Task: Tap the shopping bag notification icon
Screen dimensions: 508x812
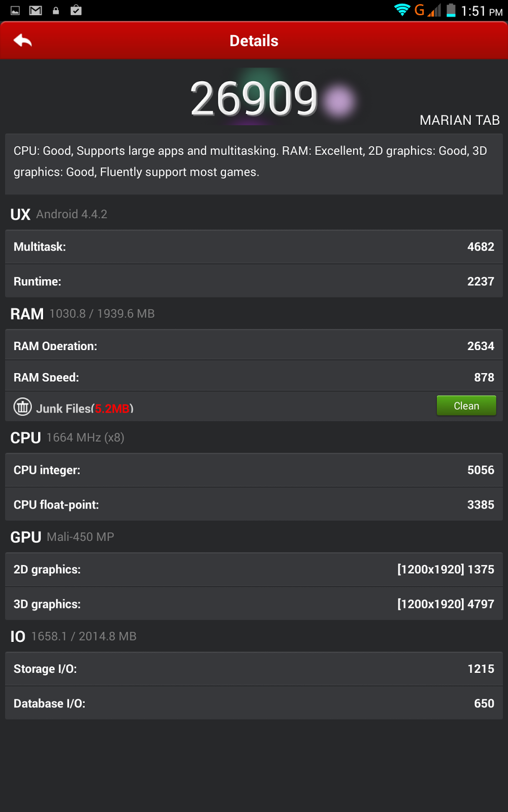Action: pos(76,10)
